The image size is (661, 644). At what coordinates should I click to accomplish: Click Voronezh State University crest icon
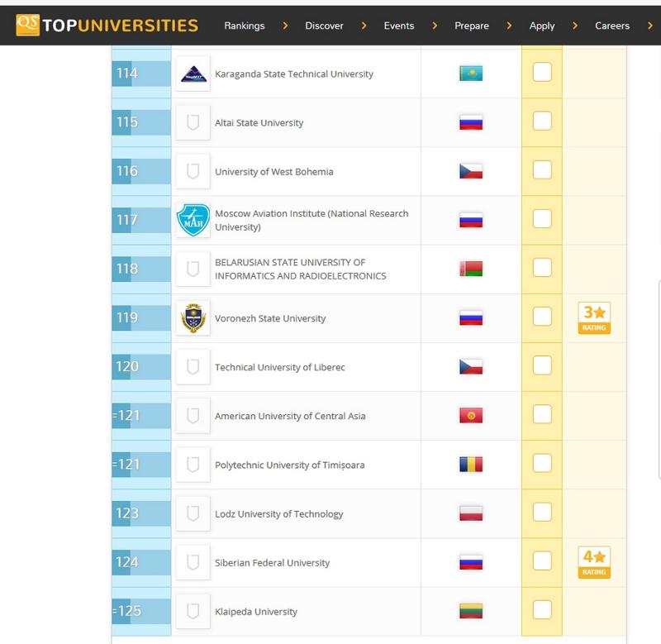[x=193, y=318]
